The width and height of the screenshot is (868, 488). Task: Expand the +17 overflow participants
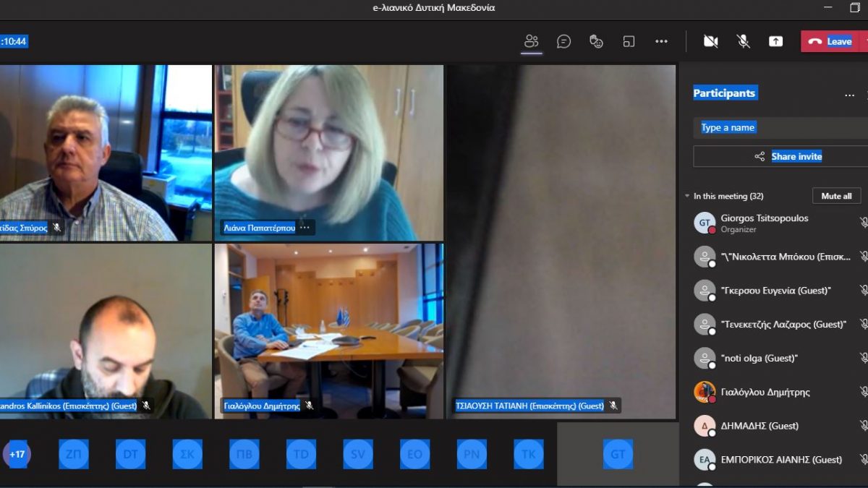17,455
